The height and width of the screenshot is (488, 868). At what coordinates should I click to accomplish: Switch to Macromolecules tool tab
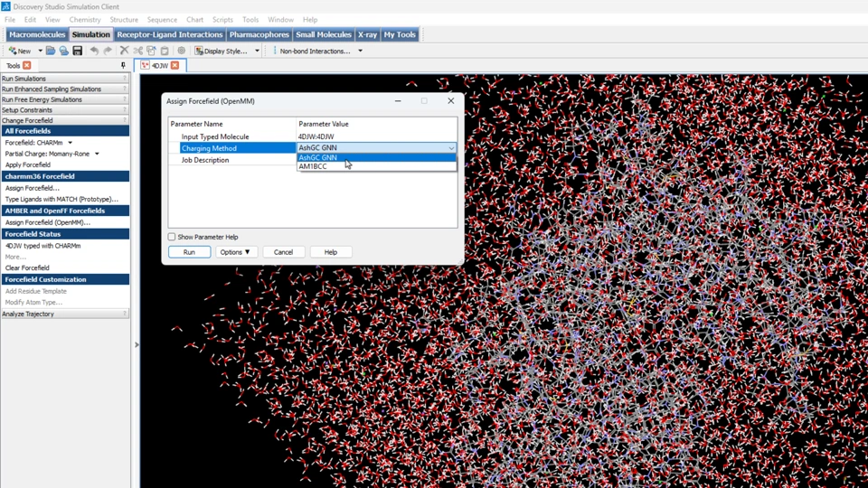pyautogui.click(x=37, y=34)
